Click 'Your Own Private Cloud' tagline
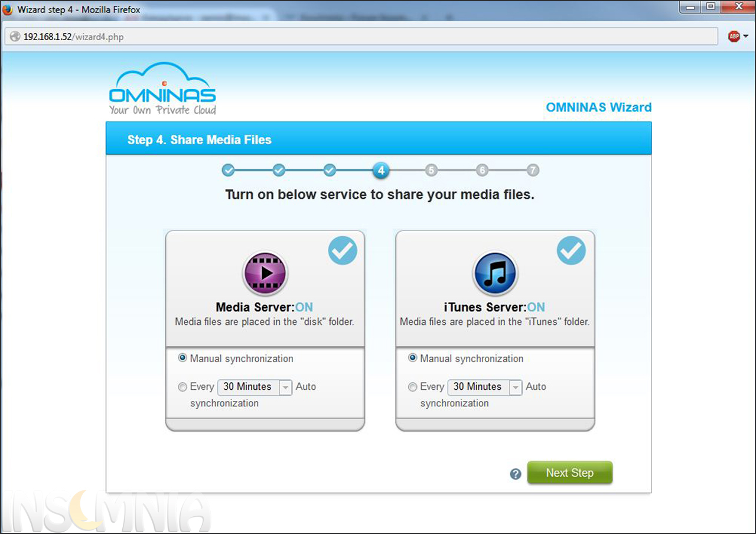Viewport: 756px width, 534px height. (162, 110)
